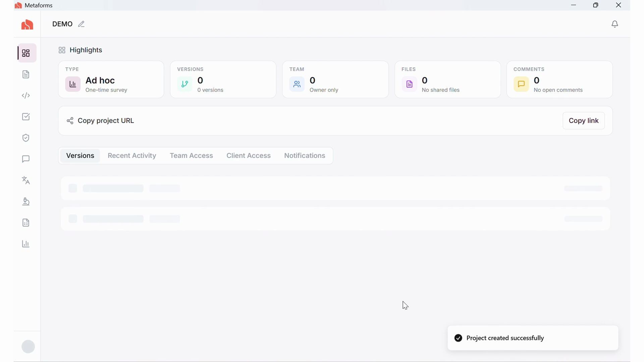Open the dashboard grid icon in sidebar
Viewport: 644px width, 362px height.
coord(26,53)
